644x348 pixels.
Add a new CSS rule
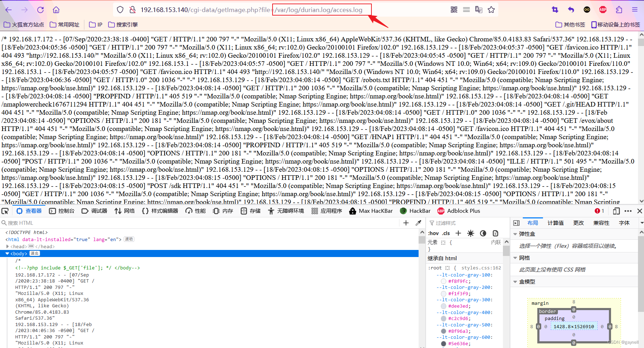(x=458, y=233)
